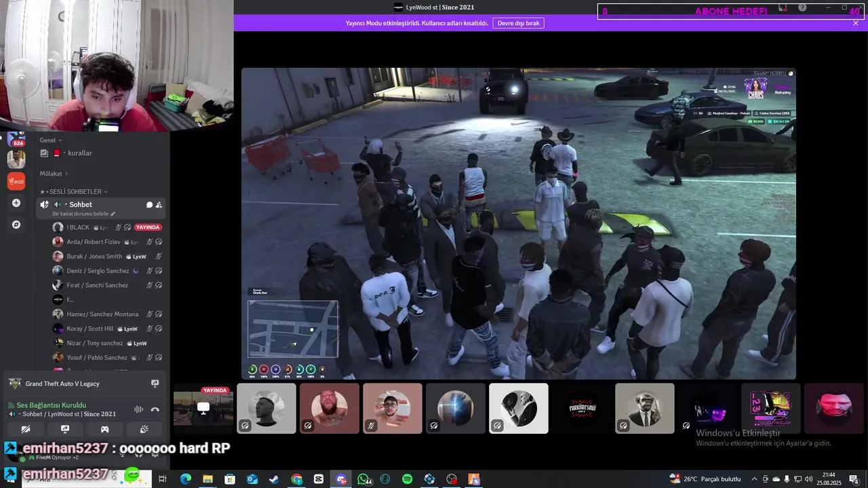
Task: Collapse the Genel category
Action: [51, 140]
